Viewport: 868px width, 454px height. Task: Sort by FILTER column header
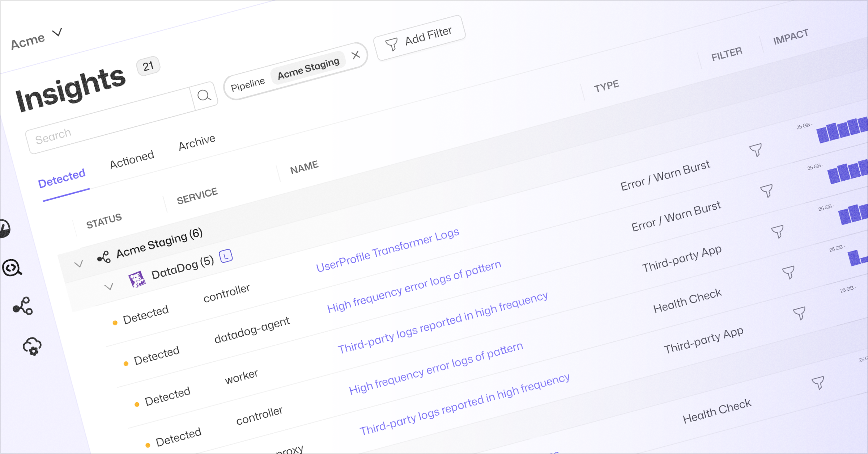(x=727, y=54)
